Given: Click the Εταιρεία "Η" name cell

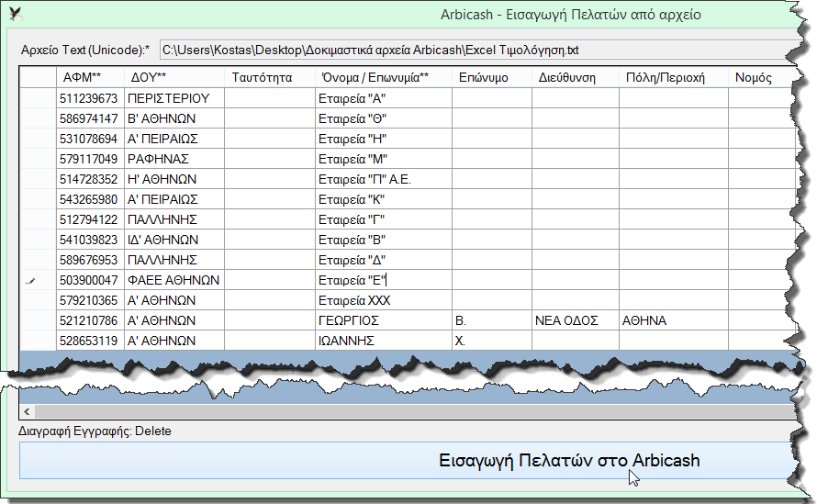Looking at the screenshot, I should coord(384,139).
